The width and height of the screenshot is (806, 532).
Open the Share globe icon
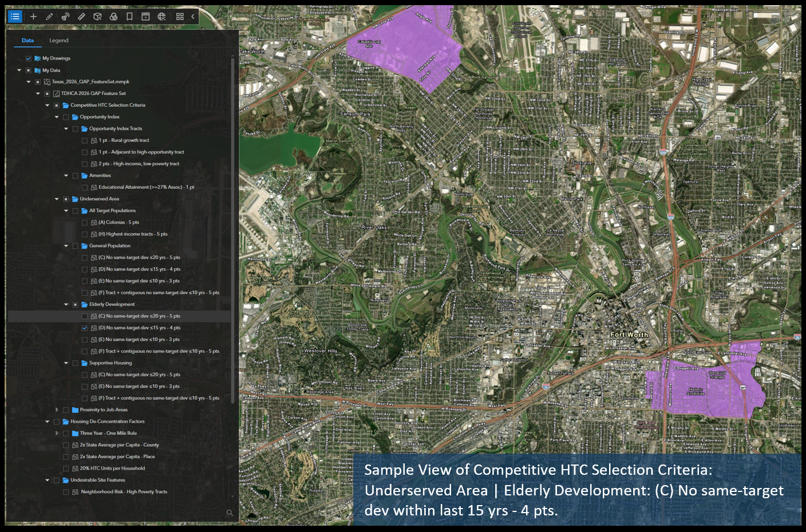161,16
